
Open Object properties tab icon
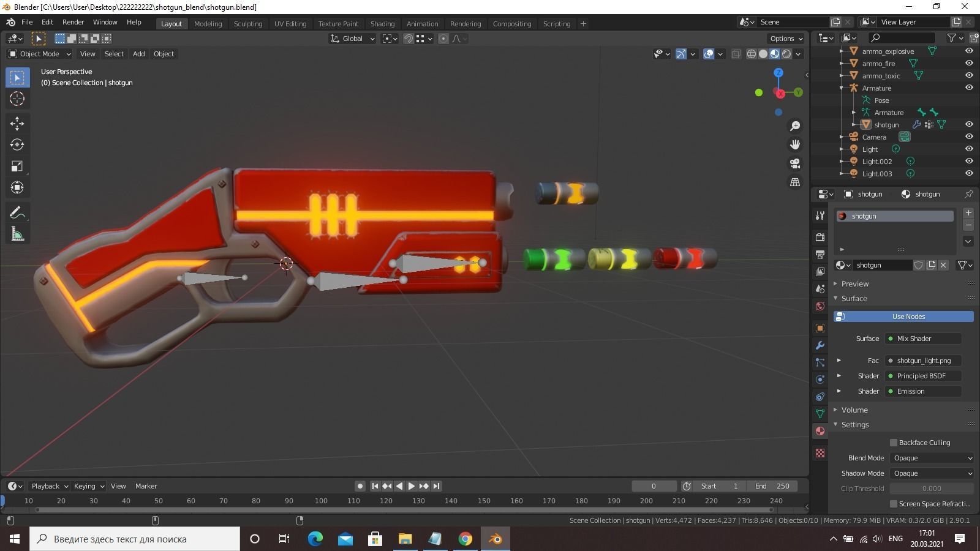click(x=820, y=328)
